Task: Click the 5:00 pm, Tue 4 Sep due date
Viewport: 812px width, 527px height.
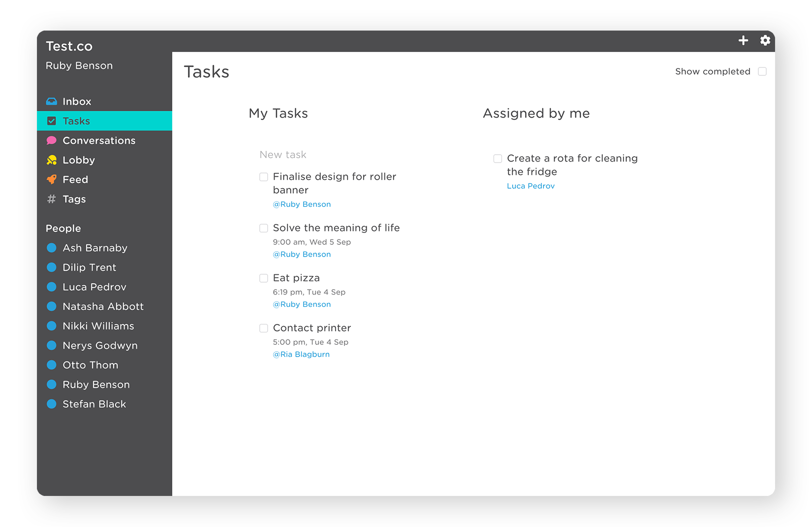Action: [x=311, y=342]
